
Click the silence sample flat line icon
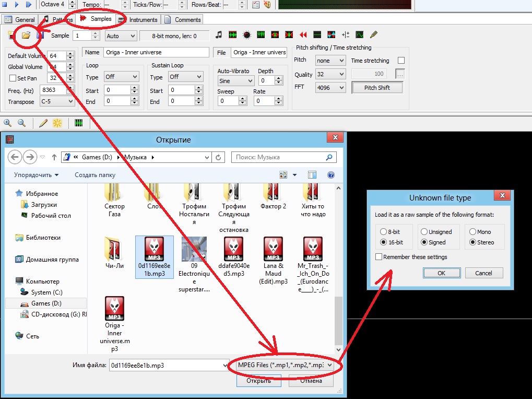point(317,35)
